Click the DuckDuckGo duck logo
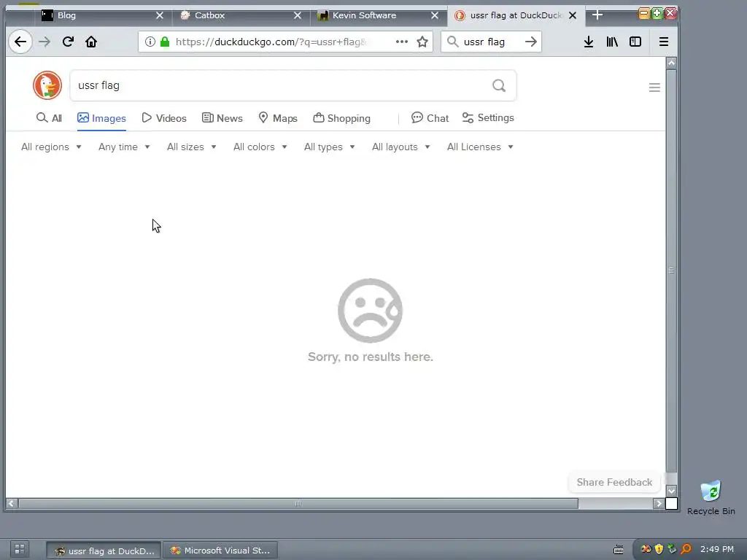 pyautogui.click(x=47, y=85)
